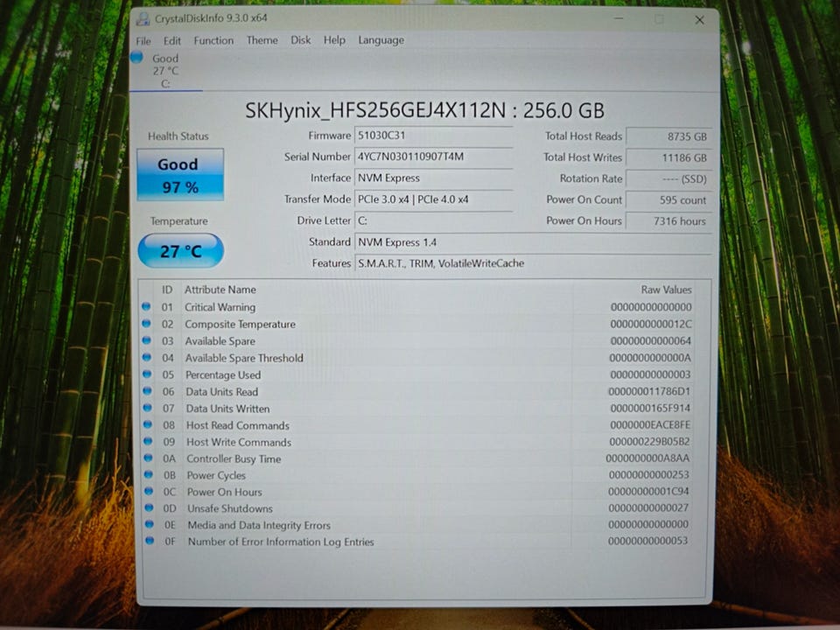Open the File menu
Image resolution: width=840 pixels, height=630 pixels.
click(143, 41)
